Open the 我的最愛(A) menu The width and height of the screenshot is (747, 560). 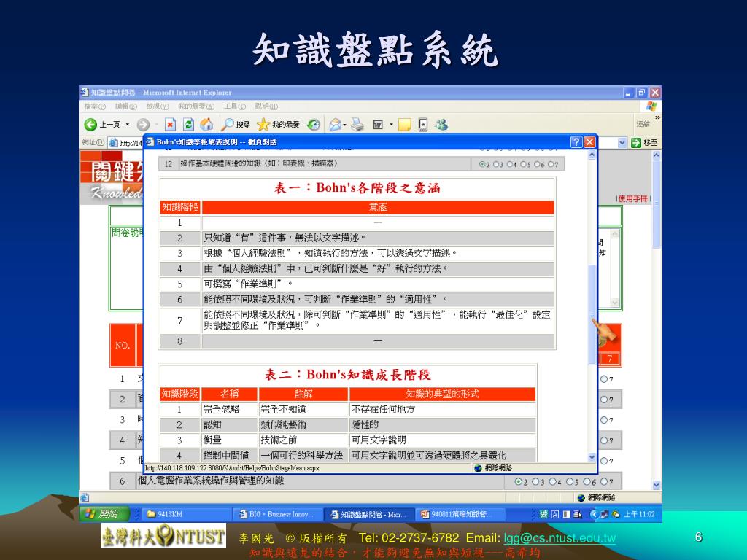pos(196,106)
